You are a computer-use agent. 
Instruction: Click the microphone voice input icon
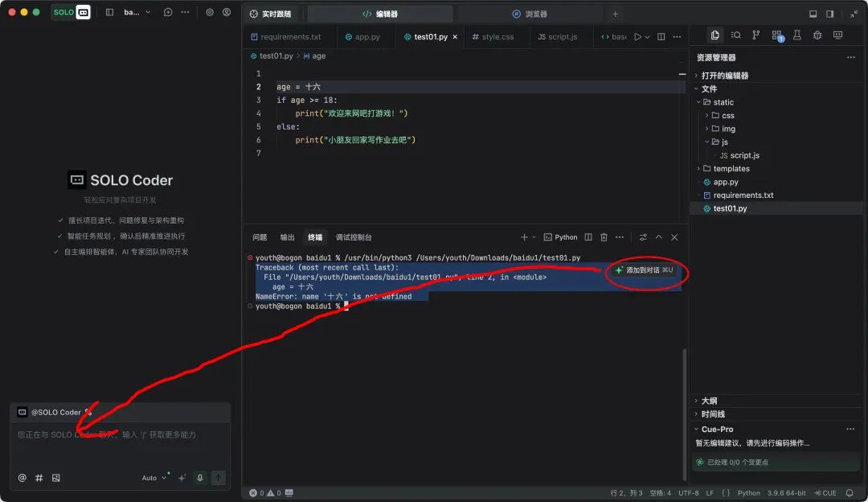click(200, 478)
